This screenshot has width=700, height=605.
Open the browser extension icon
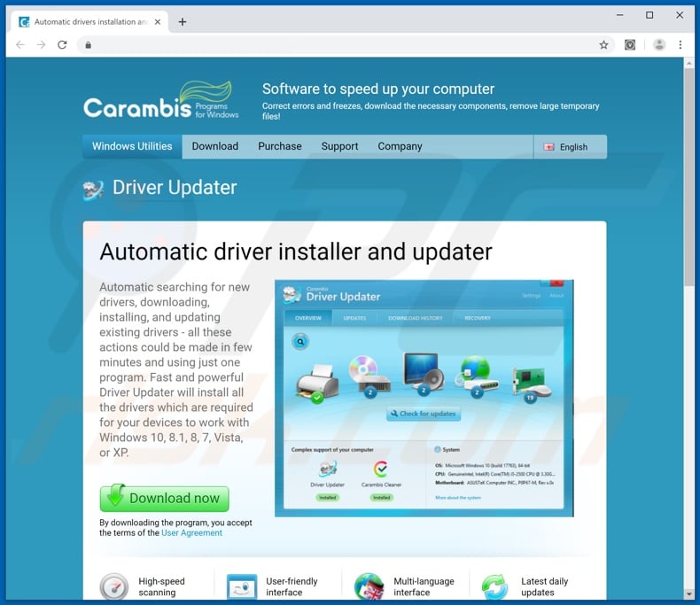(630, 44)
